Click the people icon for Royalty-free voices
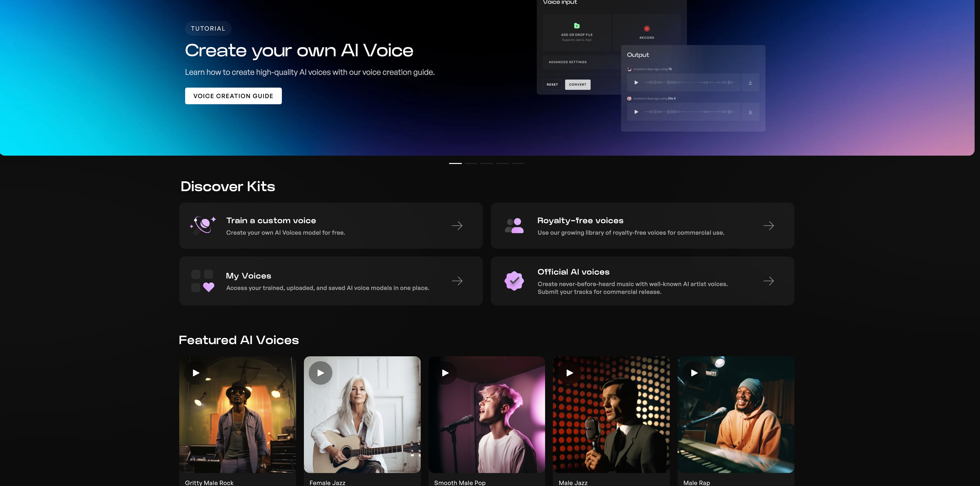The image size is (980, 486). click(x=514, y=226)
